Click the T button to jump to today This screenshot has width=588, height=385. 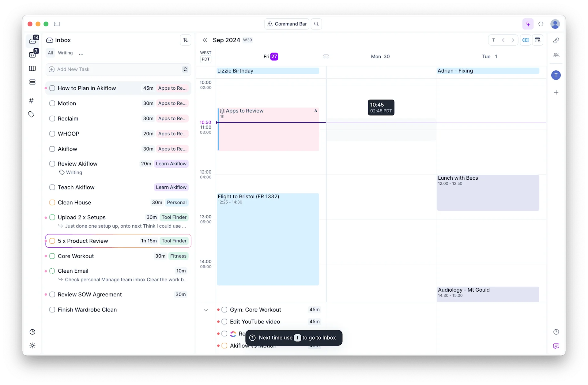[493, 40]
